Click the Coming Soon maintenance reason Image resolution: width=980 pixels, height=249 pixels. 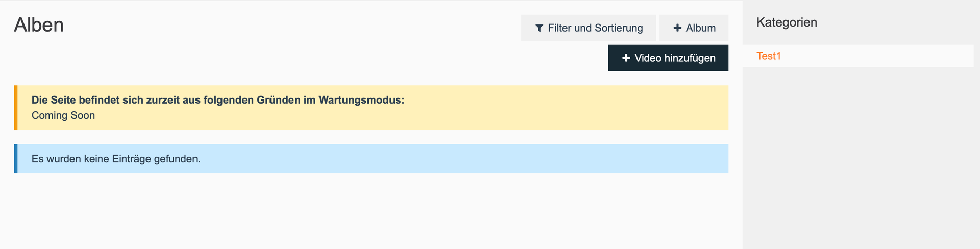[x=63, y=115]
